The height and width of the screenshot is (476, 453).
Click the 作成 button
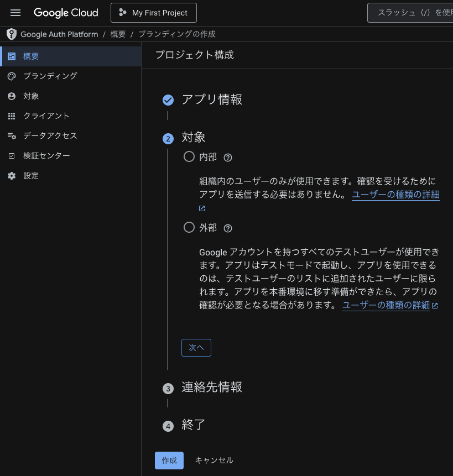pyautogui.click(x=169, y=461)
